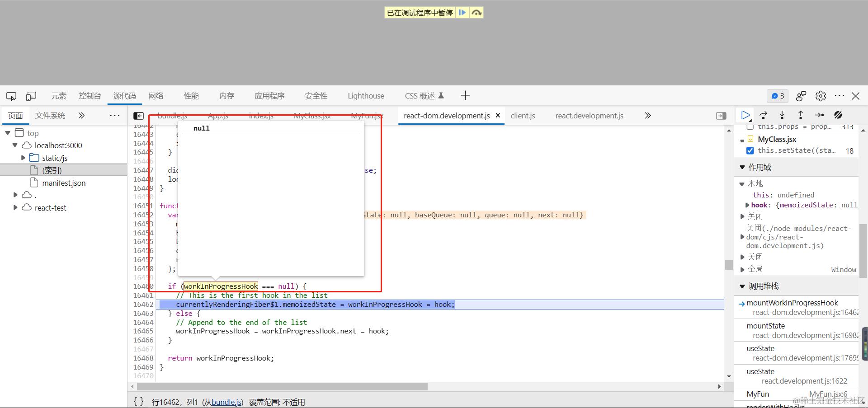868x408 pixels.
Task: Switch to client.js file tab
Action: click(x=523, y=116)
